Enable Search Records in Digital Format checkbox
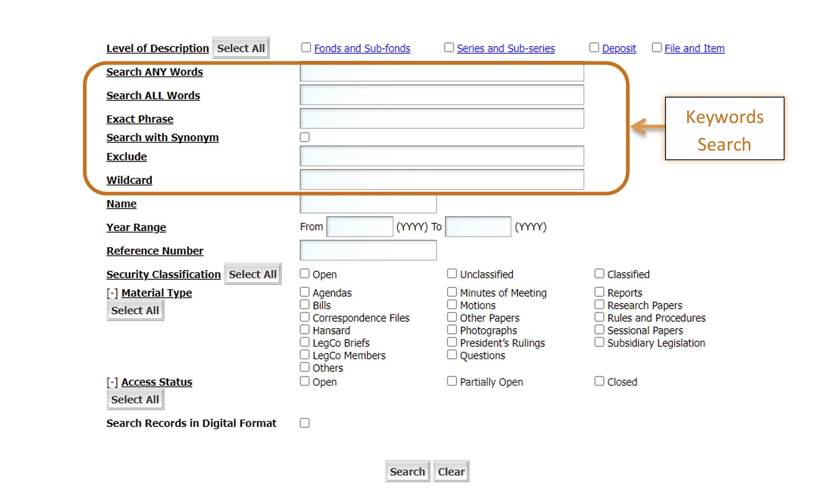This screenshot has height=504, width=827. [x=305, y=423]
